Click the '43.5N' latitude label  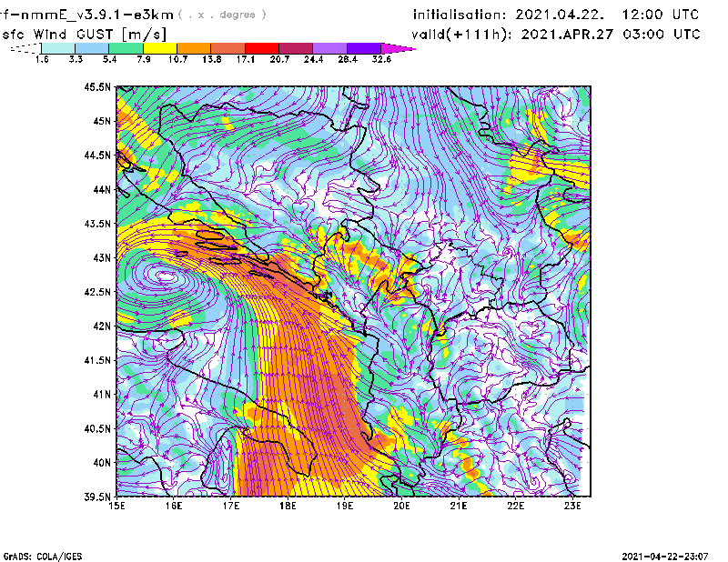(97, 224)
